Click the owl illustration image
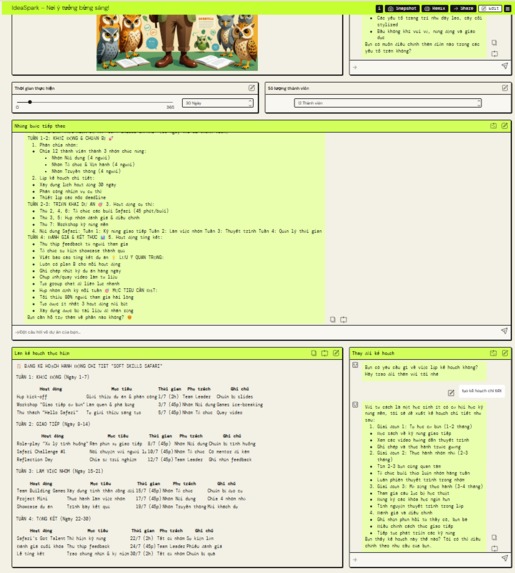Image resolution: width=515 pixels, height=573 pixels. tap(177, 42)
